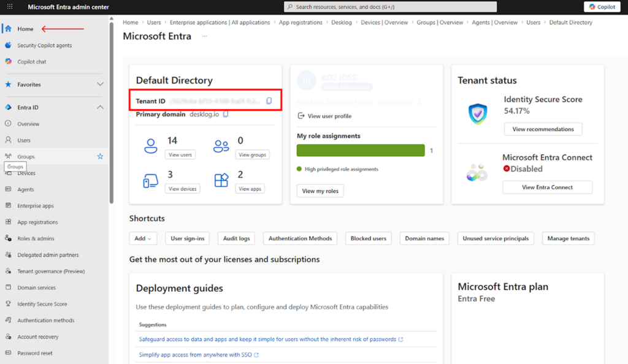Click the Favorites star icon

pyautogui.click(x=8, y=85)
